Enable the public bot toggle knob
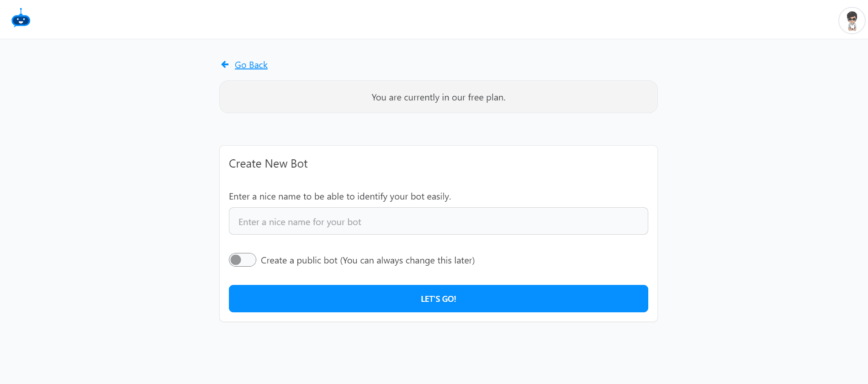 [x=236, y=260]
